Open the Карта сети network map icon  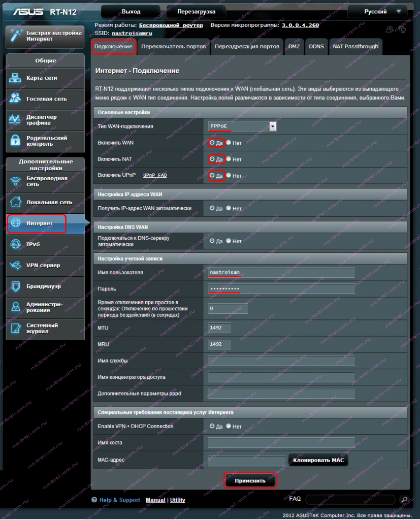pyautogui.click(x=15, y=78)
